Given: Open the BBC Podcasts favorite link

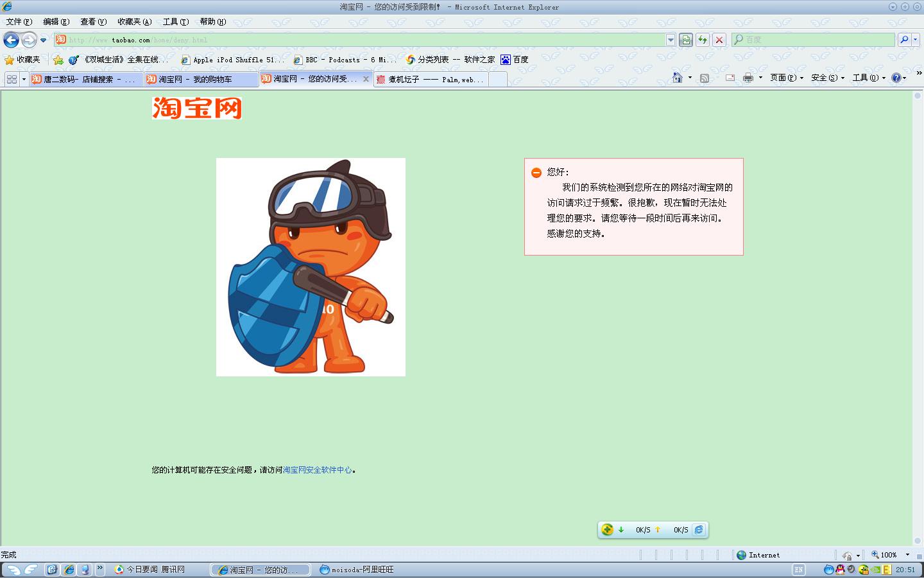Looking at the screenshot, I should click(x=345, y=60).
